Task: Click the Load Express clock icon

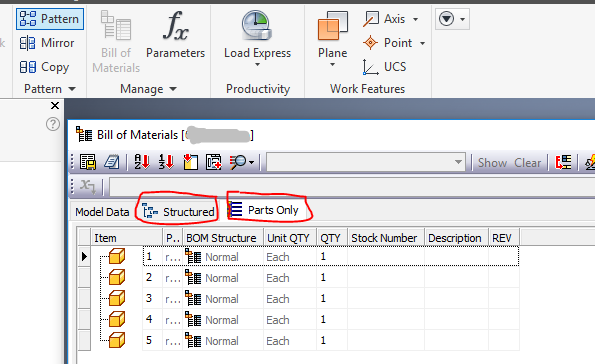Action: point(257,25)
